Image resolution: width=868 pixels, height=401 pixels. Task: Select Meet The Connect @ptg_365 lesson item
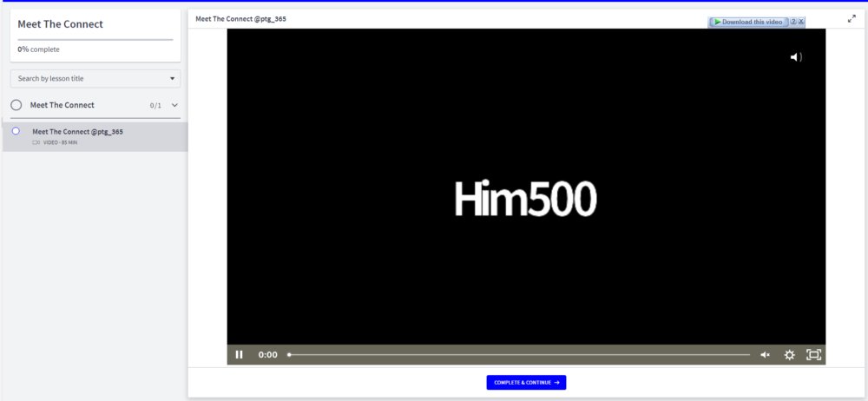click(95, 137)
